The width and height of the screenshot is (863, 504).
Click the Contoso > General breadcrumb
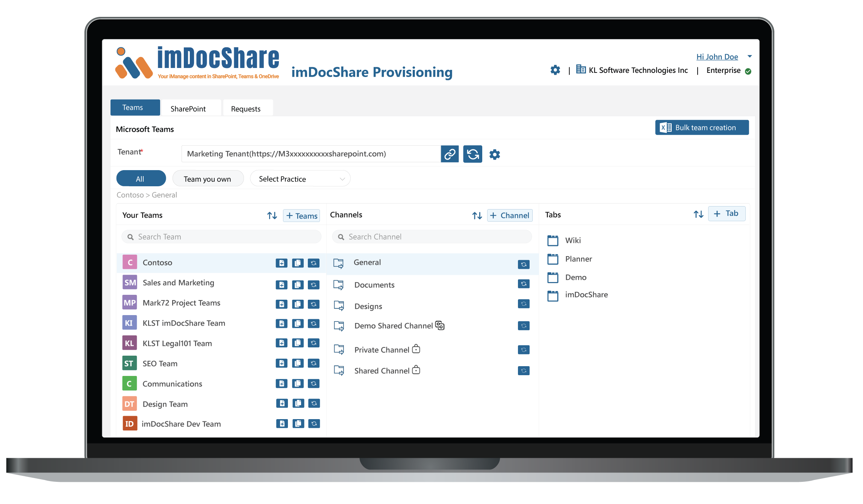[x=147, y=195]
